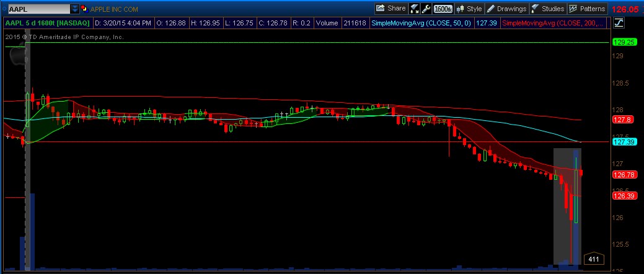644x274 pixels.
Task: Click the red SimpleMovingAvg (CLOSE, 200 study label
Action: click(x=554, y=24)
